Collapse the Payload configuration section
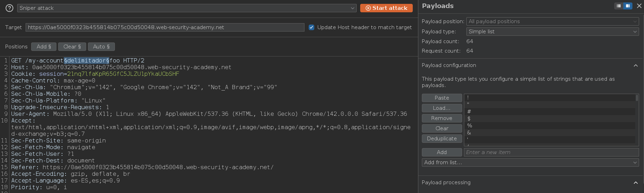 (x=636, y=65)
